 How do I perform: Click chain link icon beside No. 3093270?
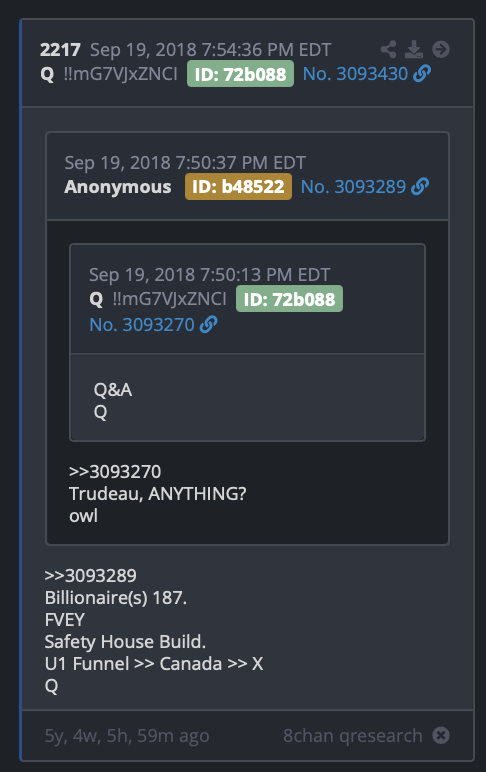(208, 324)
